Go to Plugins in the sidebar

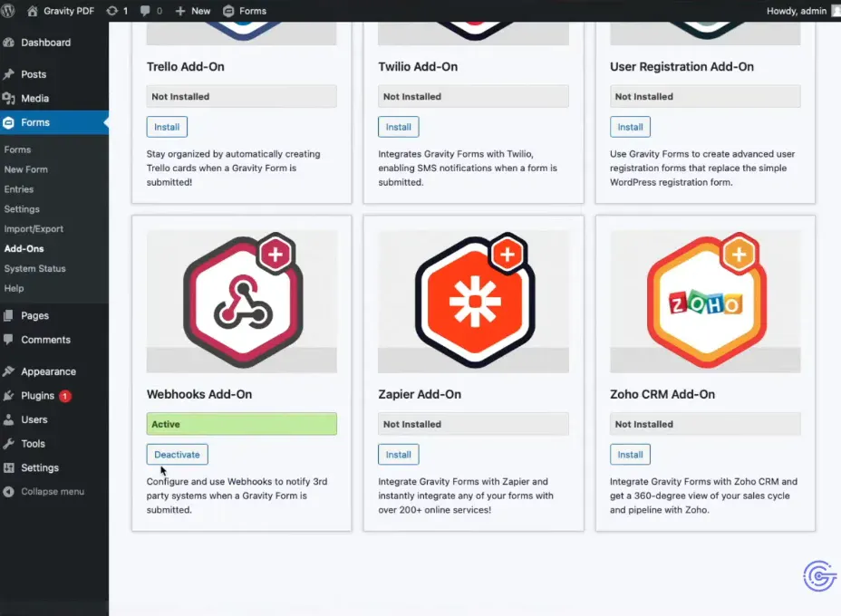pyautogui.click(x=38, y=396)
